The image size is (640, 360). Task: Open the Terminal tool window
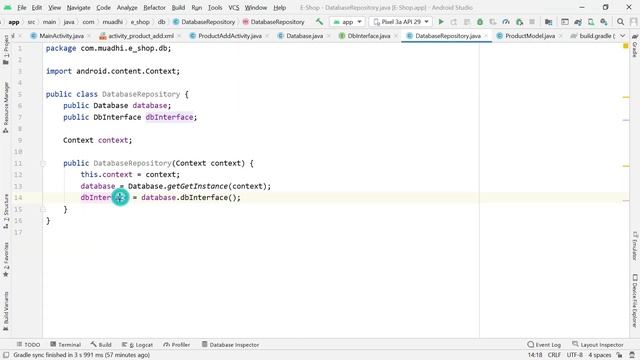[x=65, y=344]
